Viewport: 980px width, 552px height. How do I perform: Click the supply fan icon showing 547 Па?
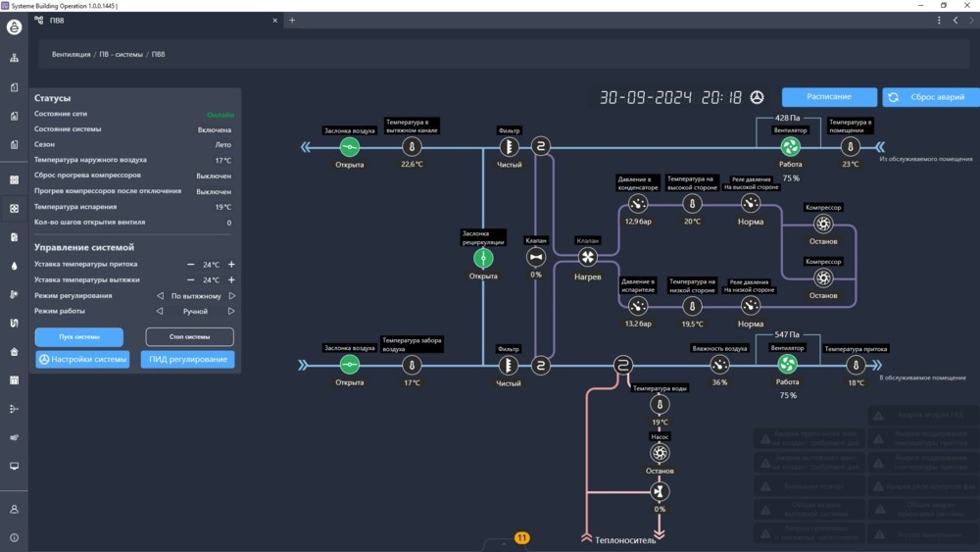pyautogui.click(x=788, y=365)
